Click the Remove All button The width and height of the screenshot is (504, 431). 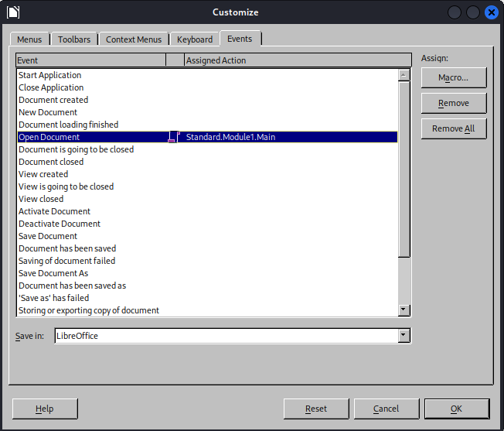(454, 128)
